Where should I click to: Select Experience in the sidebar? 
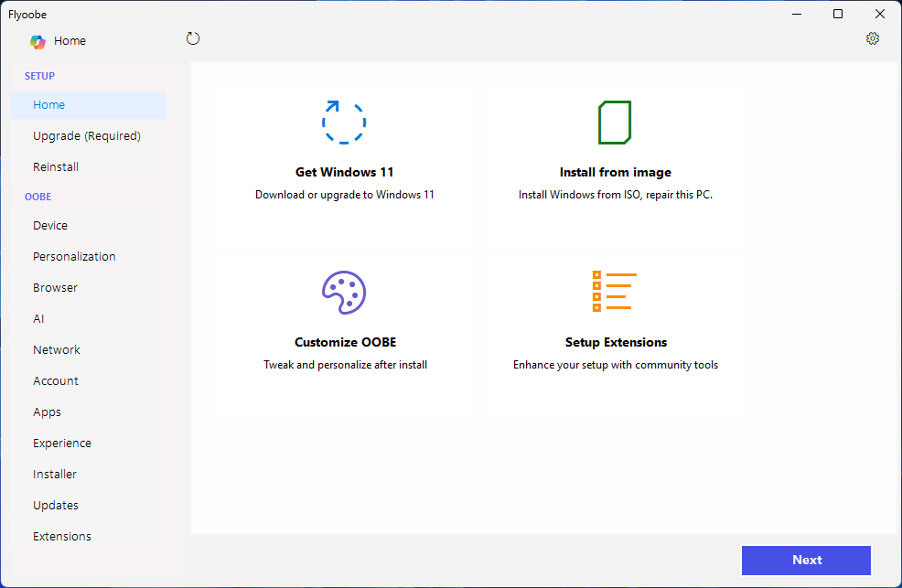point(88,443)
